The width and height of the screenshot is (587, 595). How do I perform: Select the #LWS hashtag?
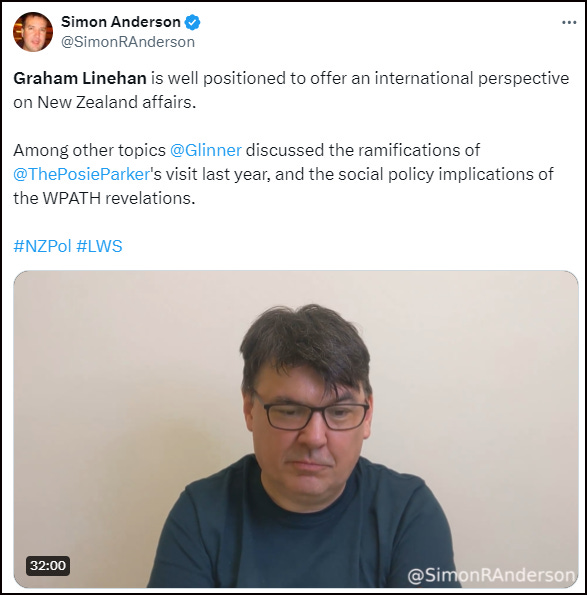[99, 246]
